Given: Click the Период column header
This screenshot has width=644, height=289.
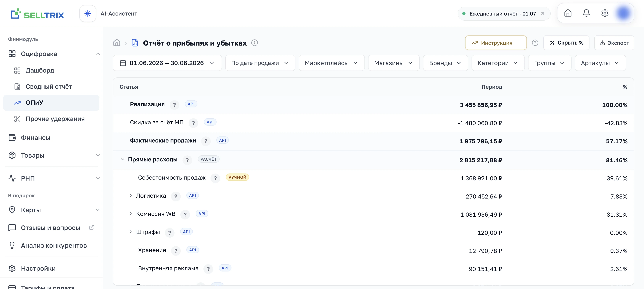Looking at the screenshot, I should (492, 87).
